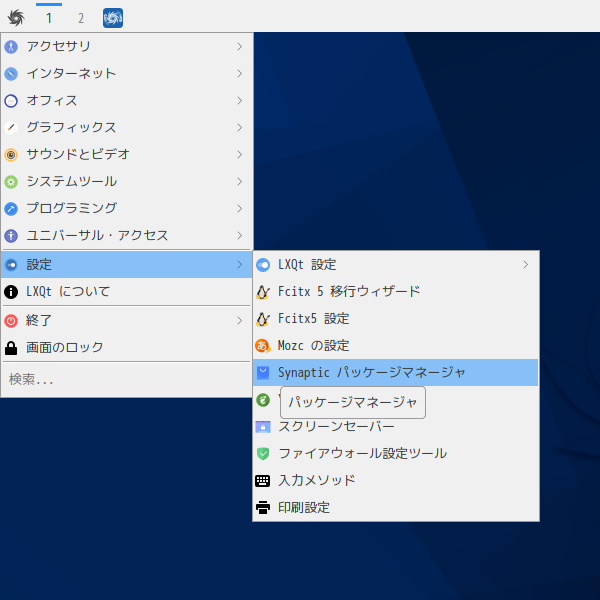Open the ユニバーサル・アクセス menu category
The width and height of the screenshot is (600, 600).
126,235
